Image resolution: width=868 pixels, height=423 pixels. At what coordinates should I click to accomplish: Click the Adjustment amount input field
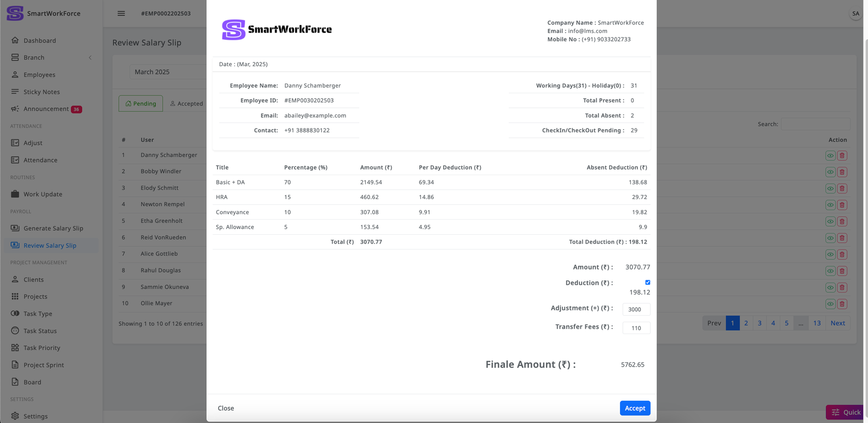[x=636, y=310]
